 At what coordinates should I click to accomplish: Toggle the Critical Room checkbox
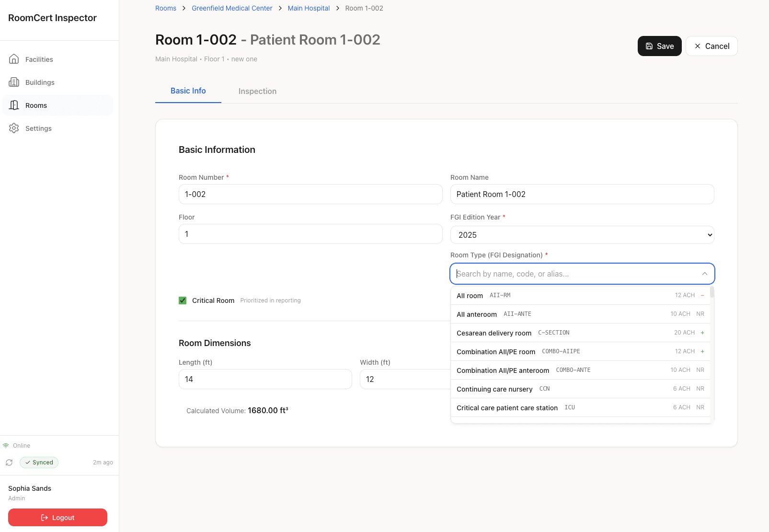tap(183, 301)
